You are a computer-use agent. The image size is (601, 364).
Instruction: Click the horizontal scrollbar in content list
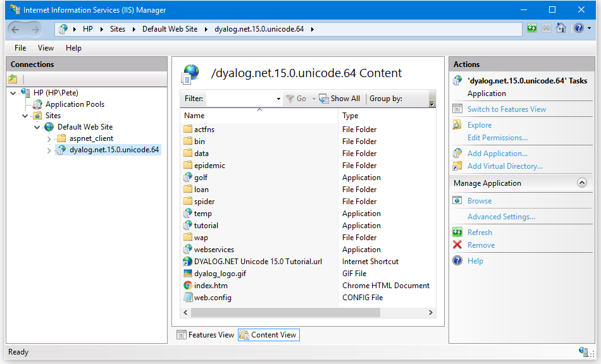285,313
